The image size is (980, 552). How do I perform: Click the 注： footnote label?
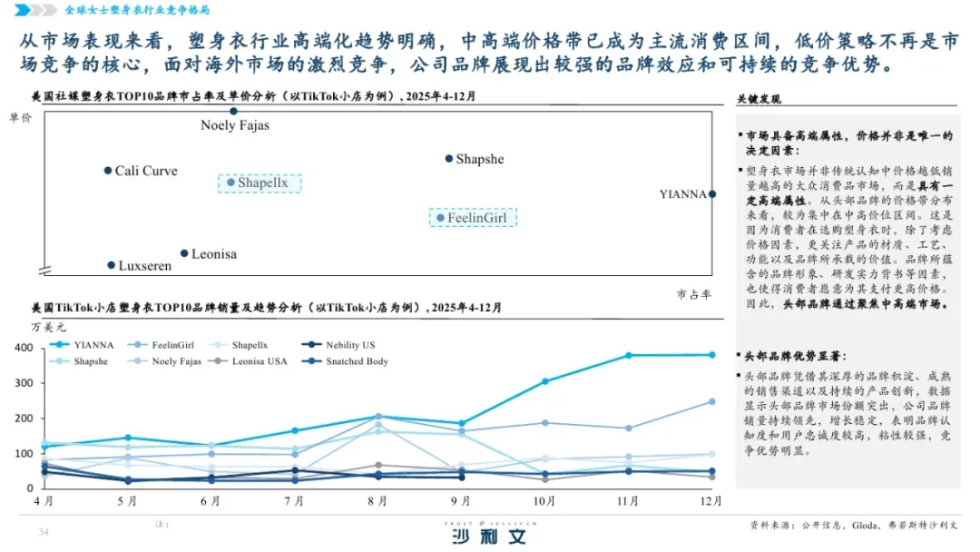click(x=162, y=524)
